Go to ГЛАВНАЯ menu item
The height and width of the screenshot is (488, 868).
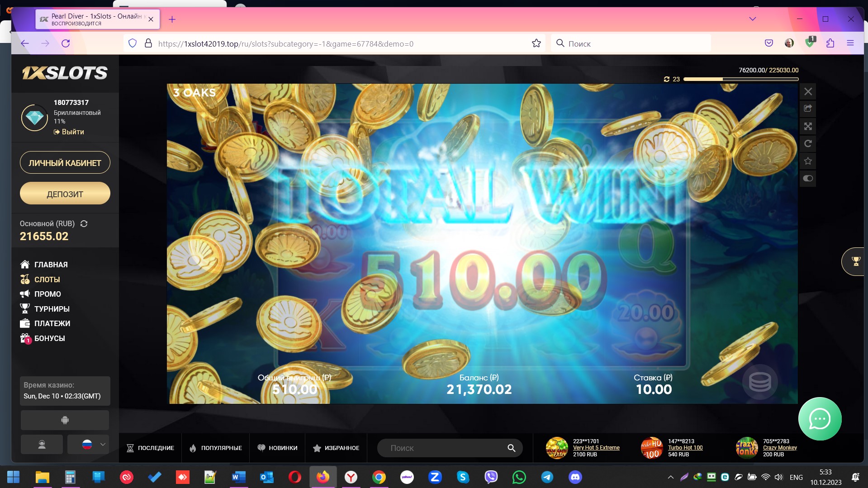tap(44, 265)
